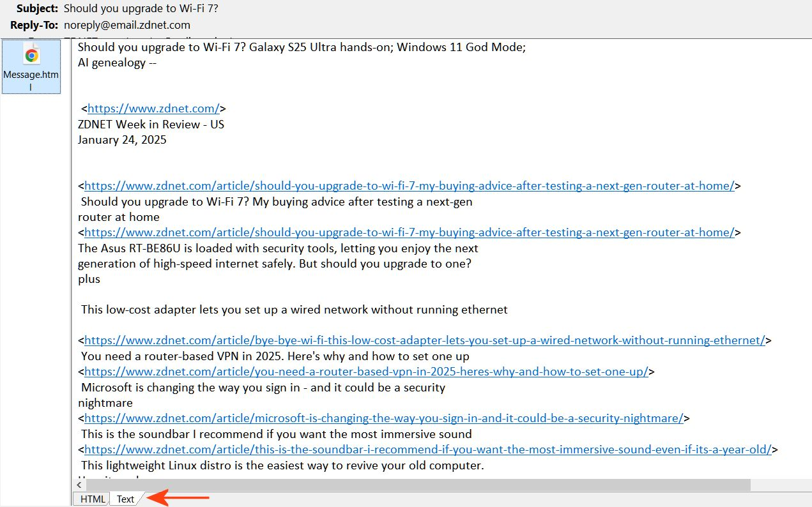The width and height of the screenshot is (812, 507).
Task: Click 'This low-cost adapter lets you set up' line
Action: [295, 310]
